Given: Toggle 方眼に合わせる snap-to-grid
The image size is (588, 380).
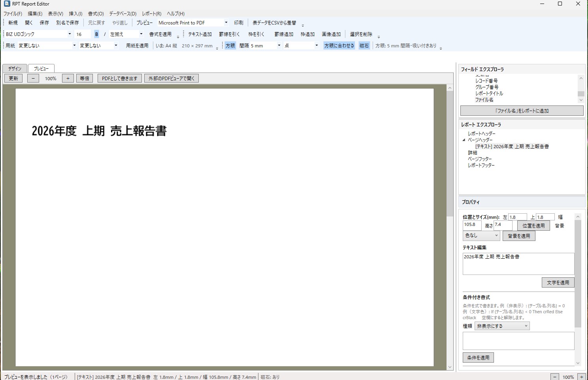Looking at the screenshot, I should pyautogui.click(x=339, y=46).
